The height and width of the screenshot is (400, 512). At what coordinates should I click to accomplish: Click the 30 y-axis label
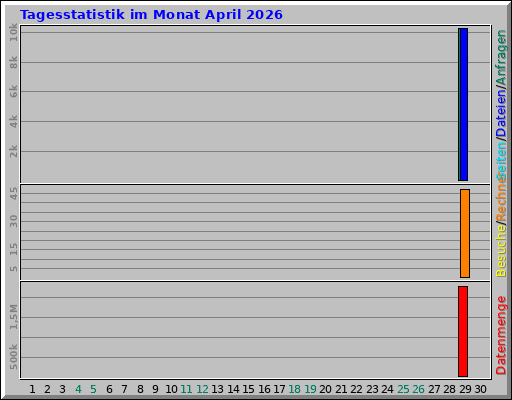13,221
